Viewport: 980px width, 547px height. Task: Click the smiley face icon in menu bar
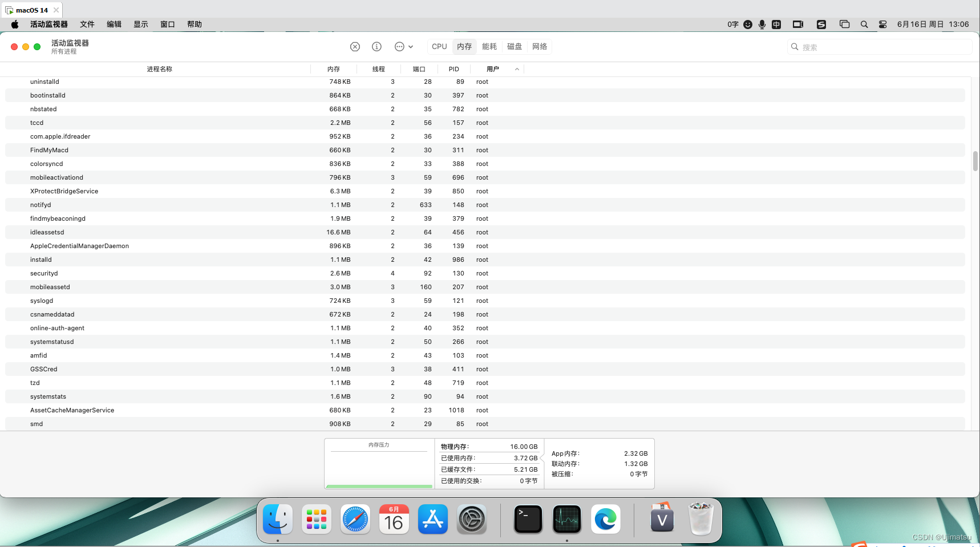(748, 25)
